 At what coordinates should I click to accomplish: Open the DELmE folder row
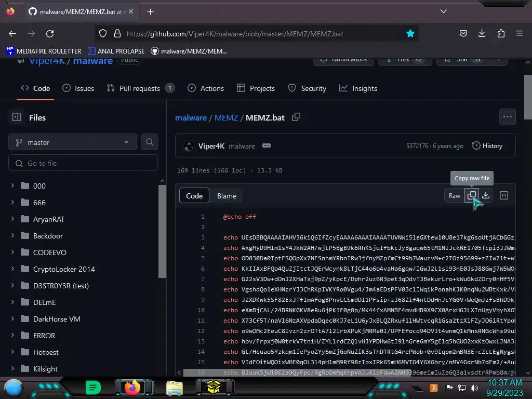tap(83, 302)
